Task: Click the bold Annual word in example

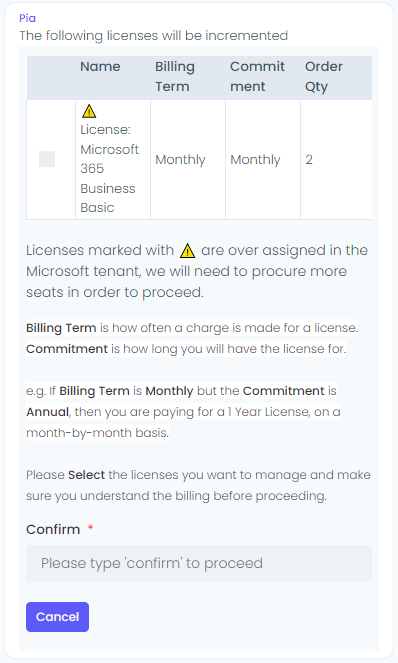Action: coord(47,412)
